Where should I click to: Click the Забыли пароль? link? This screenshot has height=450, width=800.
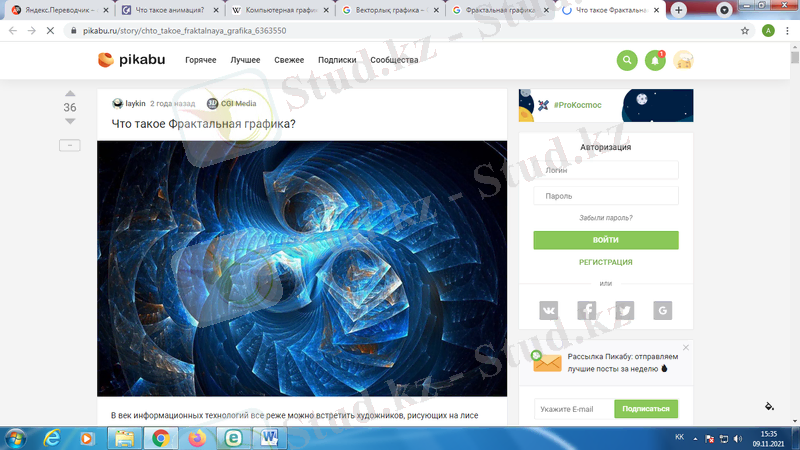[x=606, y=218]
